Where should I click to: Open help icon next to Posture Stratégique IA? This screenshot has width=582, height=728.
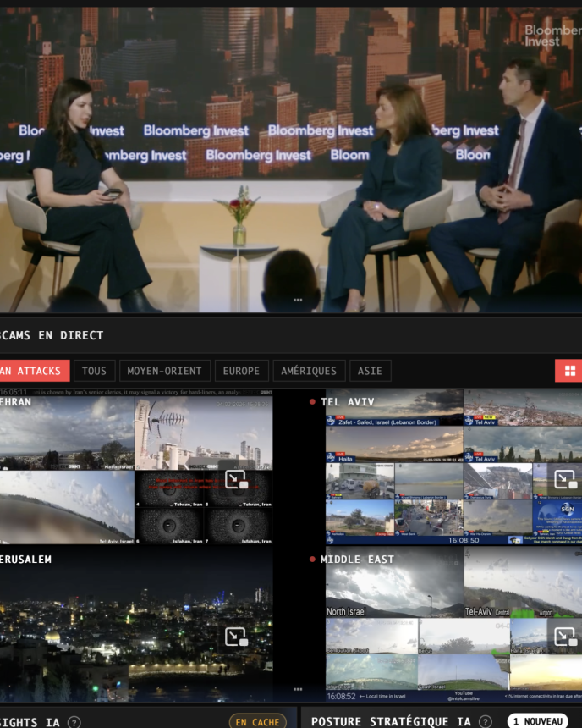point(486,722)
